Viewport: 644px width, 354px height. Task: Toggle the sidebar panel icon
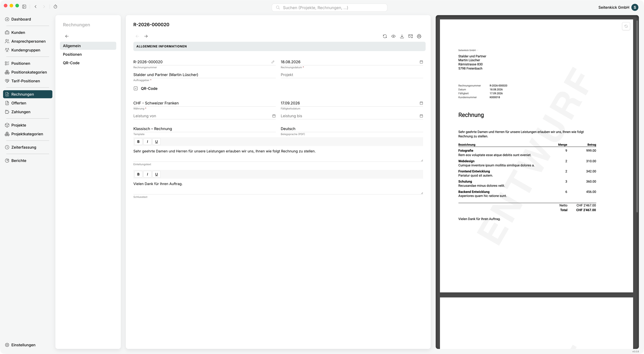[24, 7]
